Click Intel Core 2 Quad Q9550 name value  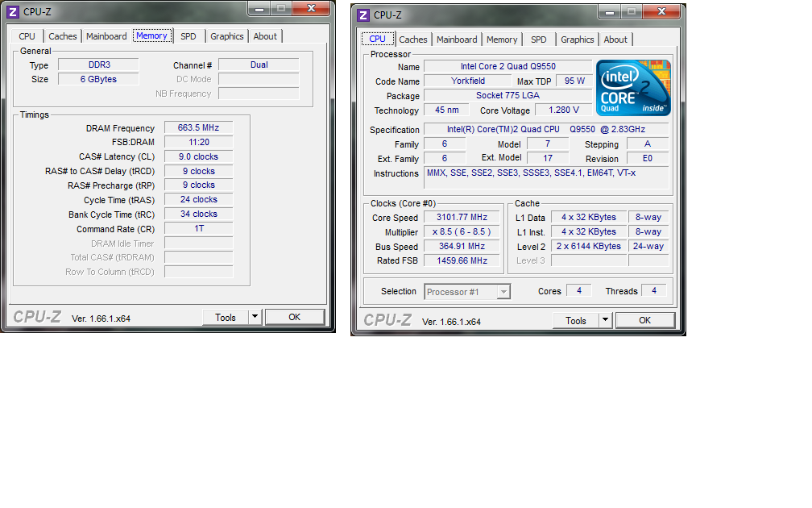click(x=508, y=66)
